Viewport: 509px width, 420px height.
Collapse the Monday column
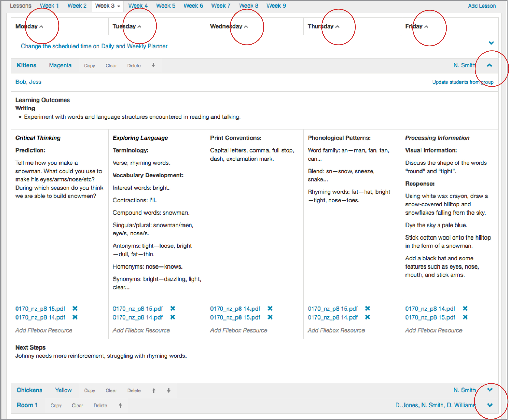pyautogui.click(x=41, y=27)
